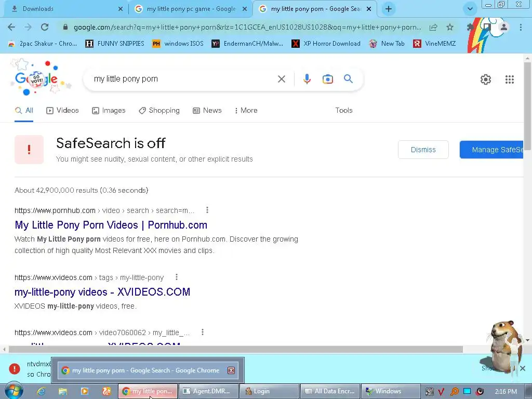Open the three-dot menu of the first result
The image size is (532, 399).
pos(207,210)
